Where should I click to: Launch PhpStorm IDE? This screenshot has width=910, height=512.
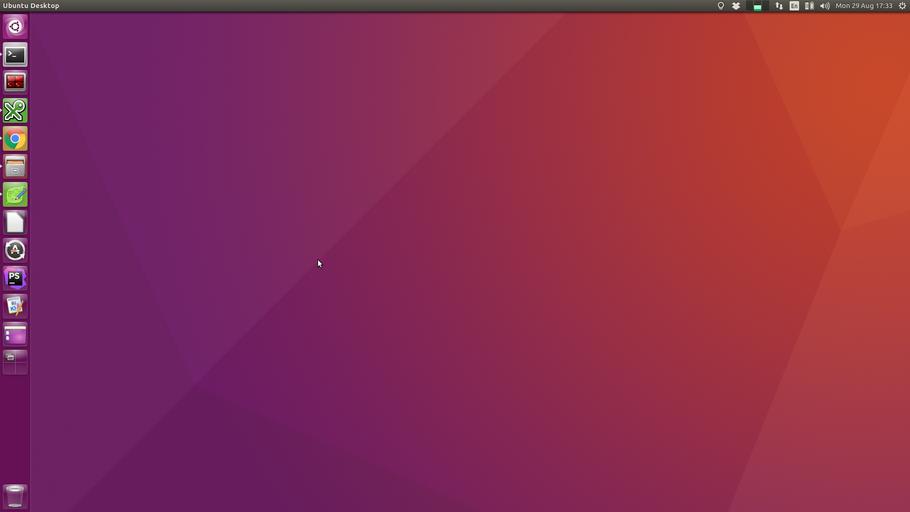(15, 279)
